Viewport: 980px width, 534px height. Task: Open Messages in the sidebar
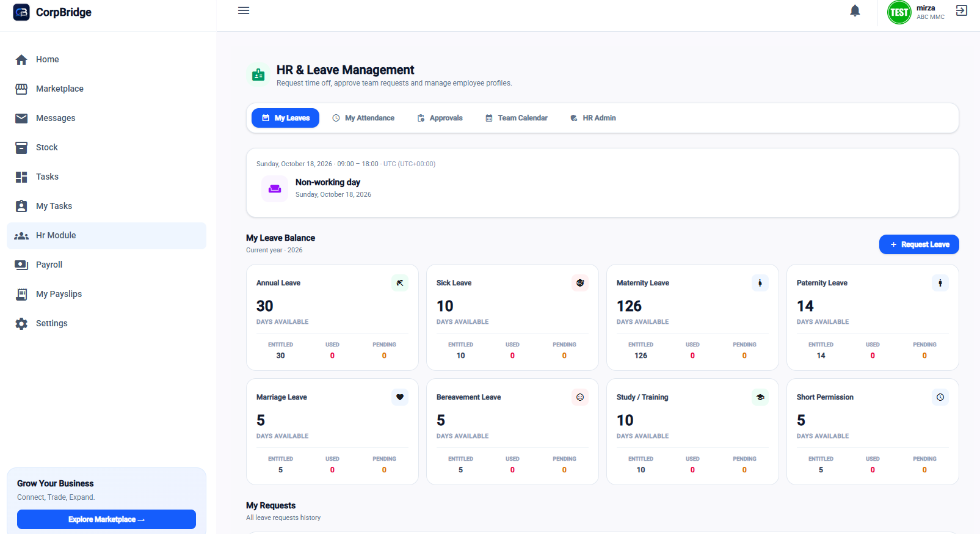(106, 118)
